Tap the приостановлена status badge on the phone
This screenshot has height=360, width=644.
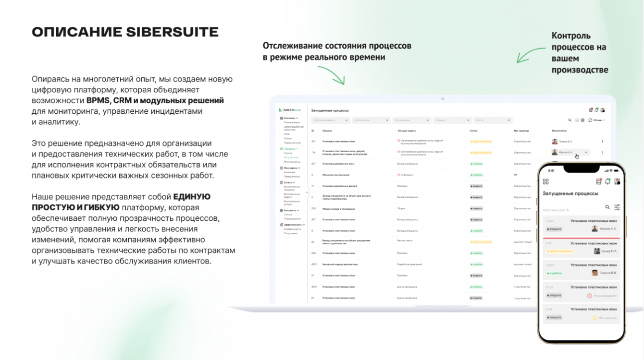pos(560,251)
